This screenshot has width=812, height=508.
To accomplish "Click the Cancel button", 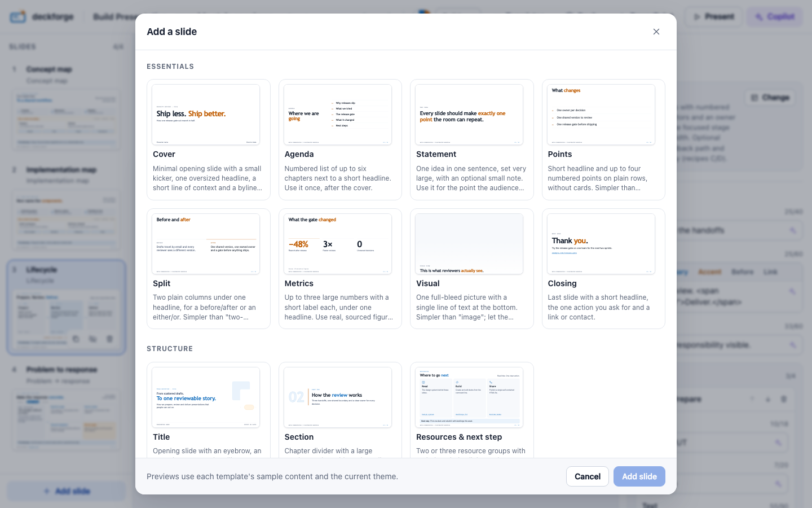I will click(587, 476).
